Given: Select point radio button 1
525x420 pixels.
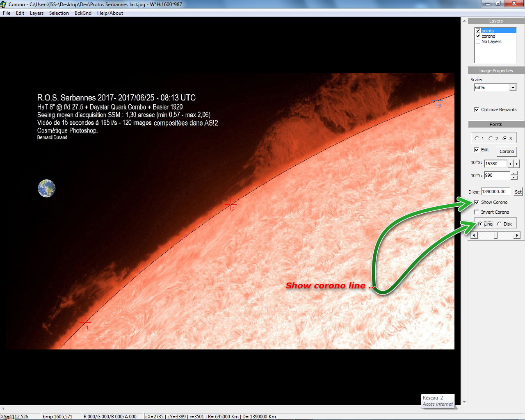Looking at the screenshot, I should pyautogui.click(x=477, y=139).
